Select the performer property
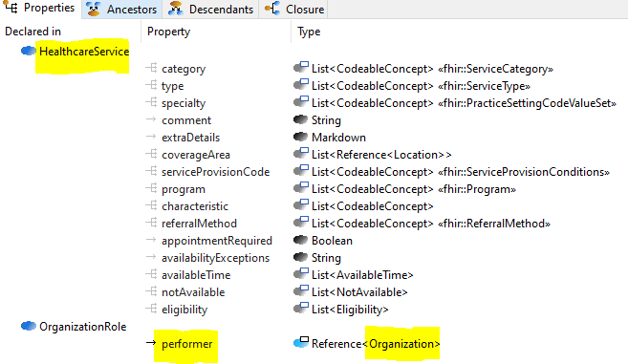The height and width of the screenshot is (364, 628). pos(187,344)
